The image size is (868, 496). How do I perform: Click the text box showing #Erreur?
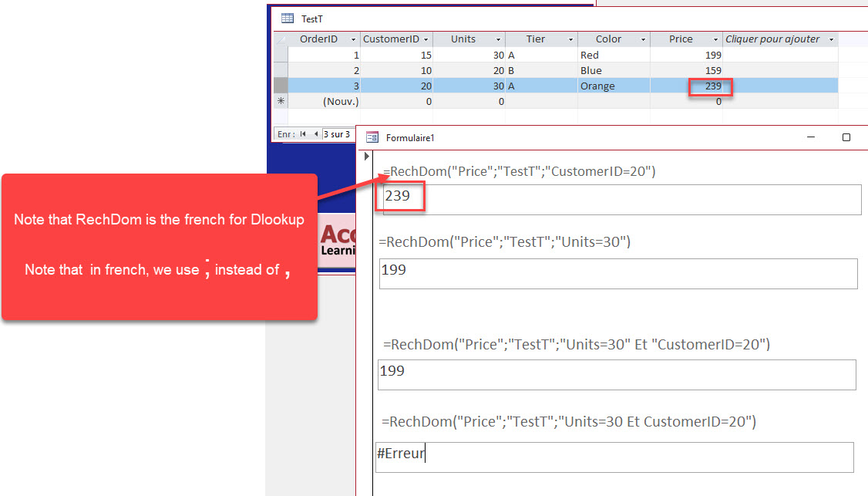tap(614, 457)
